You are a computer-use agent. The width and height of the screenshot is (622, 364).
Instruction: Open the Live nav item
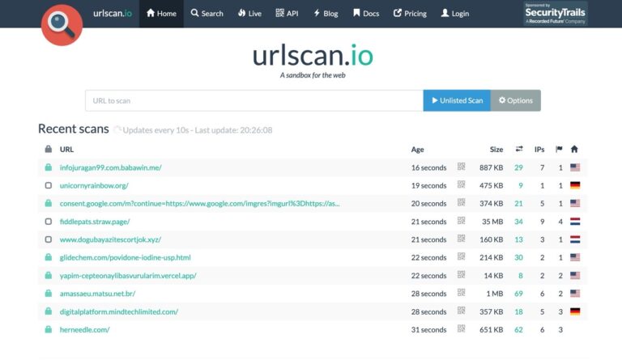tap(249, 14)
